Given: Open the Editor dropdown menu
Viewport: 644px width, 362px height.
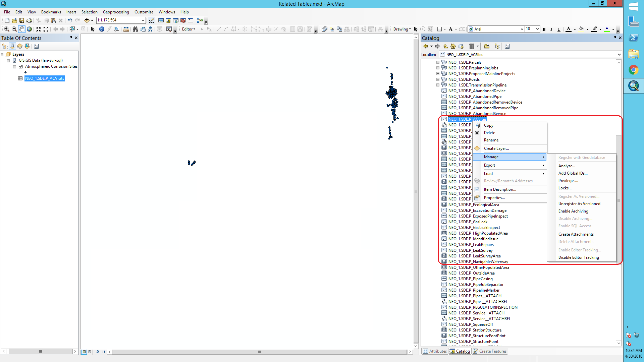Looking at the screenshot, I should pos(189,29).
